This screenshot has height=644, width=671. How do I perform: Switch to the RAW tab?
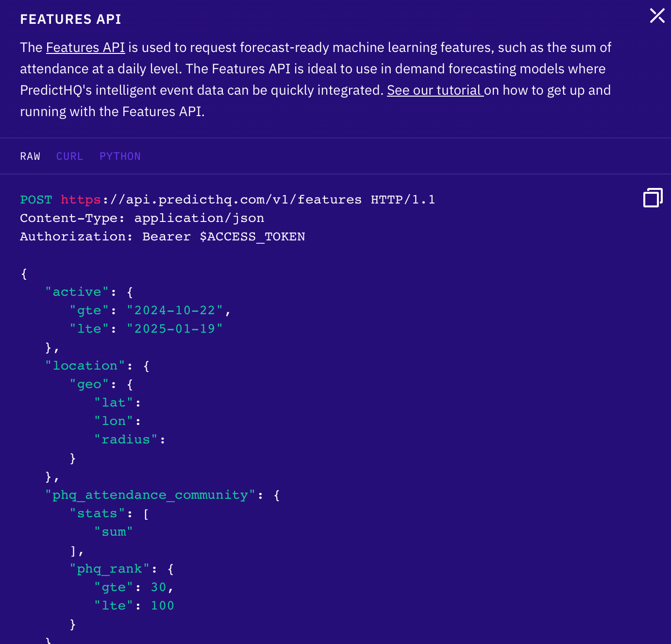[30, 156]
